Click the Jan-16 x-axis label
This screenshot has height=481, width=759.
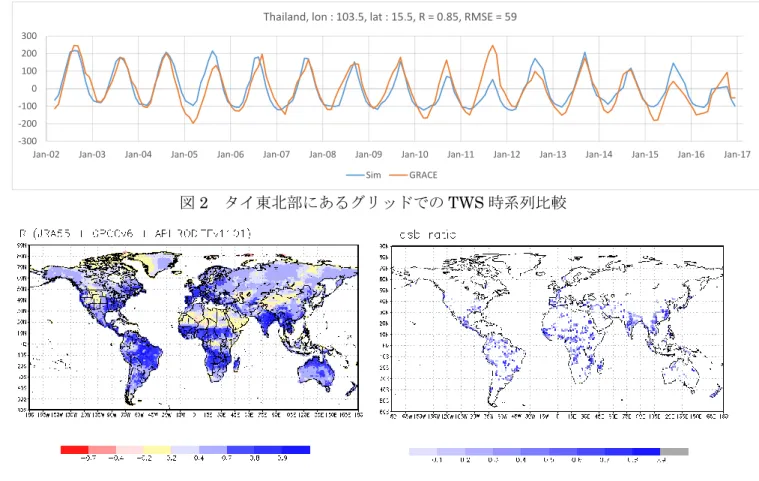(x=691, y=154)
